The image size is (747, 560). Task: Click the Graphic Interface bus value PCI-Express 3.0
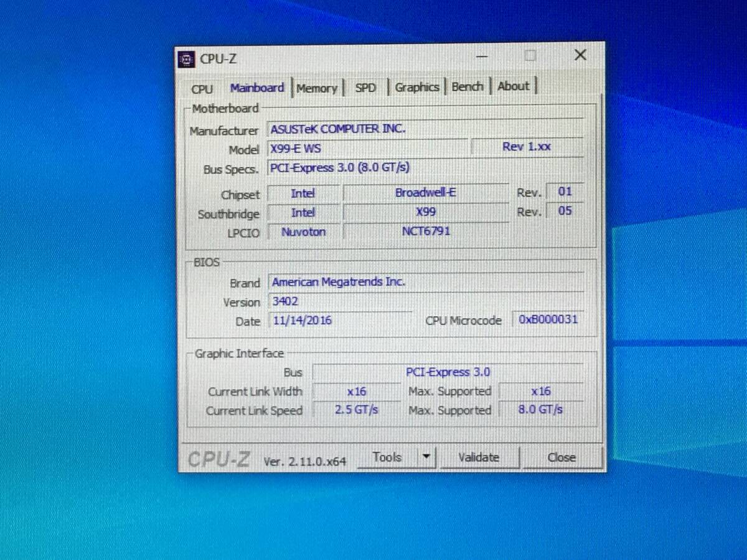point(448,372)
